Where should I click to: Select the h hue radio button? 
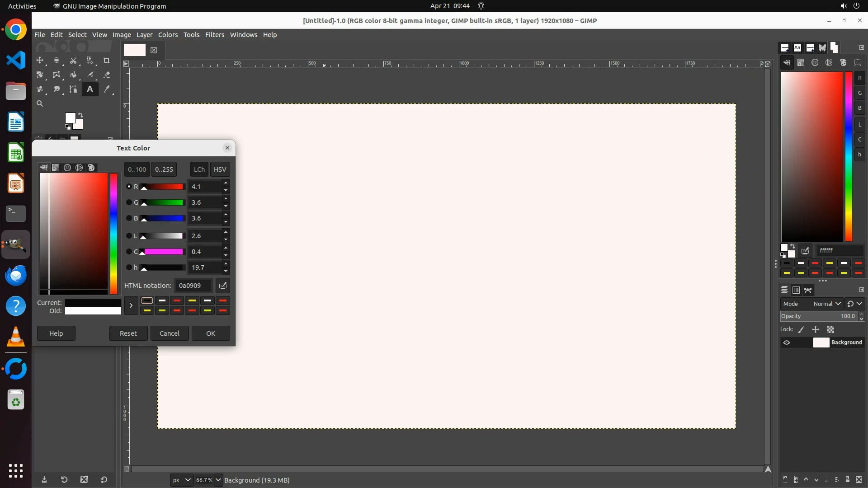click(129, 267)
